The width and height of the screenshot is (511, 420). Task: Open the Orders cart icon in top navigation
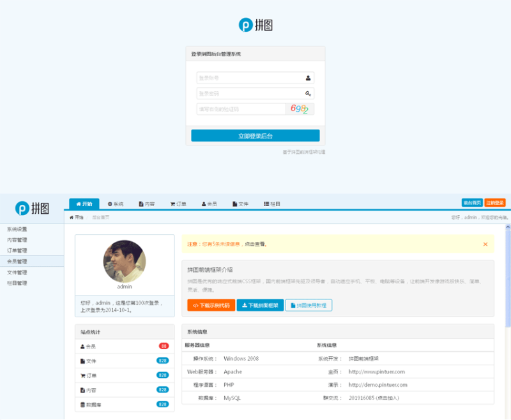171,204
